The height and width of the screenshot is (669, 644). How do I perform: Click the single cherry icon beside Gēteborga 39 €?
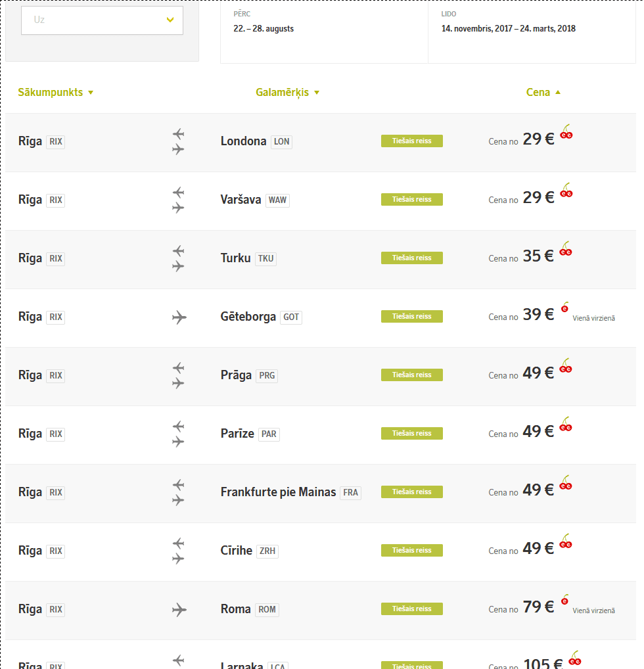coord(564,307)
